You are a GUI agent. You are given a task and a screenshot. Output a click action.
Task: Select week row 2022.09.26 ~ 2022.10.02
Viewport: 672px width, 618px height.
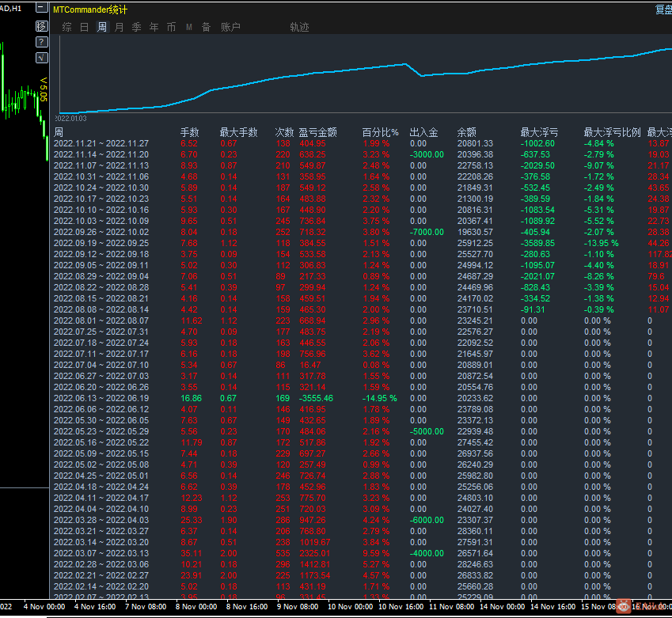[363, 233]
